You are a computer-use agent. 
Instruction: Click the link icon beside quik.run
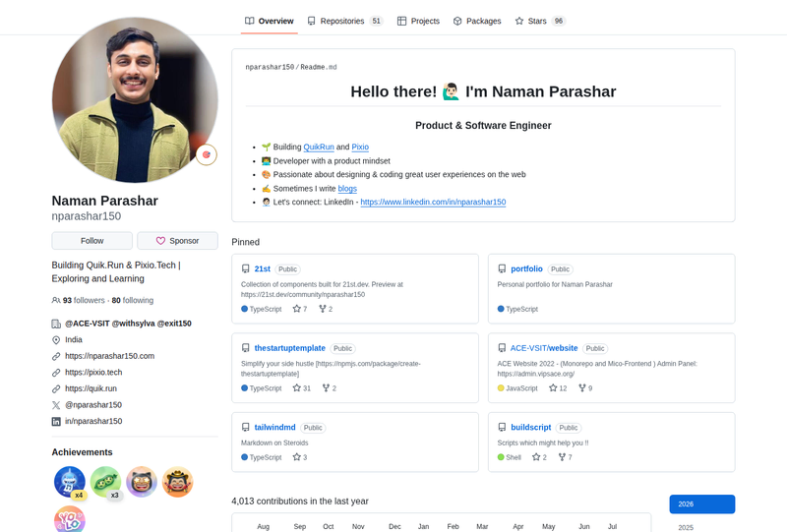(x=56, y=389)
